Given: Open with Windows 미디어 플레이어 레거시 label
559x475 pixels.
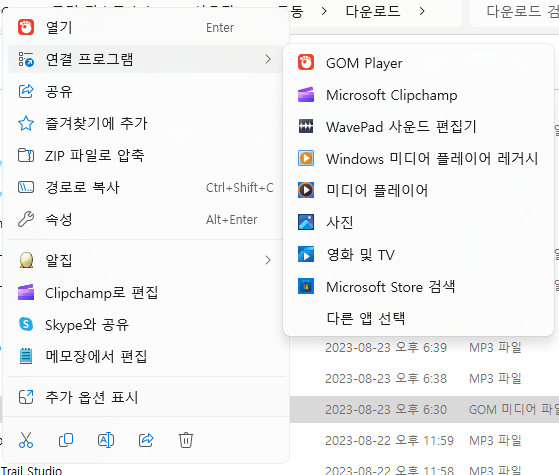Looking at the screenshot, I should click(432, 158).
